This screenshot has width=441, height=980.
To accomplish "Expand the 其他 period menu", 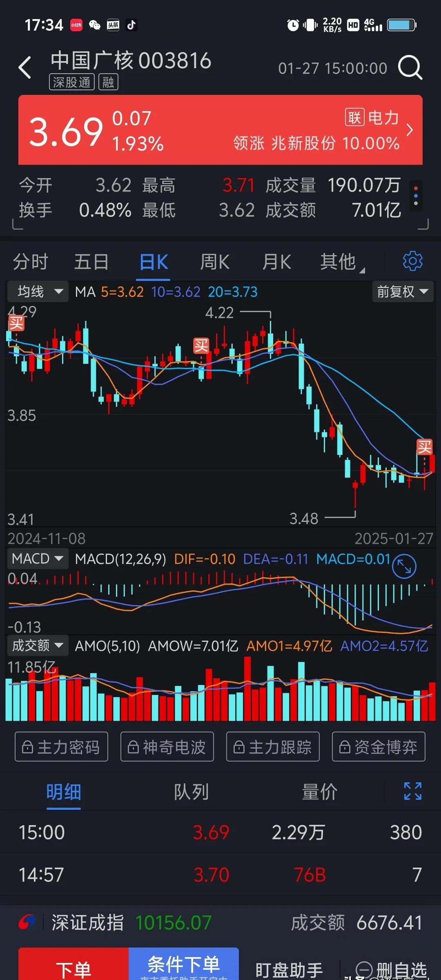I will [x=341, y=262].
